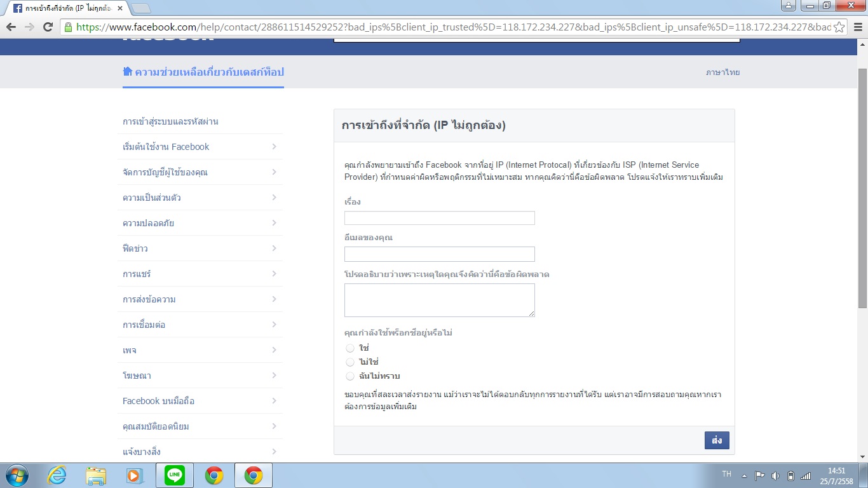Viewport: 868px width, 488px height.
Task: Expand 'จัดการบัญชีผู้ใช้ของคุณ' chevron
Action: (x=274, y=172)
